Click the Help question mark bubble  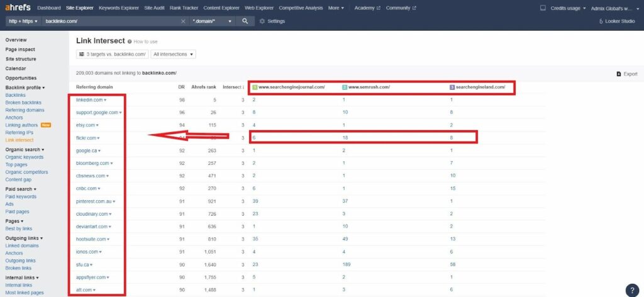[633, 289]
